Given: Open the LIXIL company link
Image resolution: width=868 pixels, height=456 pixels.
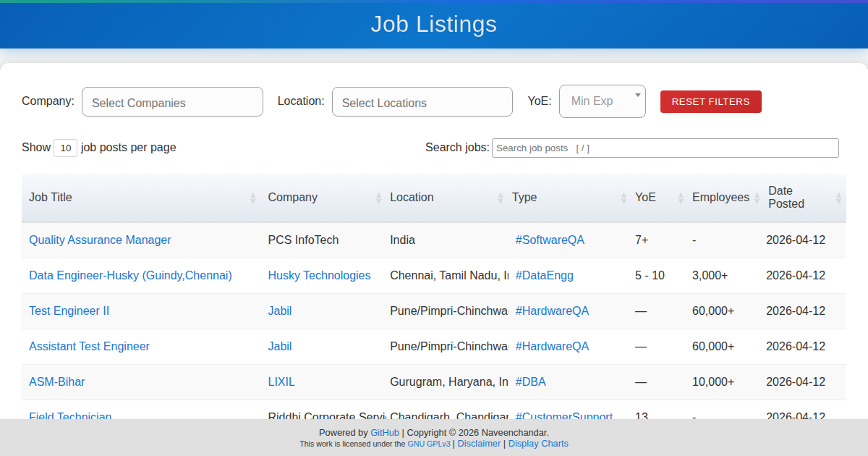Looking at the screenshot, I should [x=281, y=381].
